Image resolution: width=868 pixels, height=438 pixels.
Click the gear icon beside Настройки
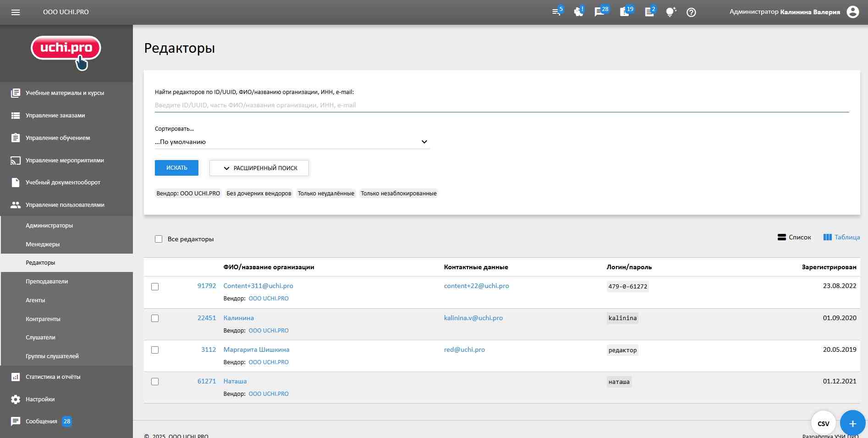[x=16, y=399]
